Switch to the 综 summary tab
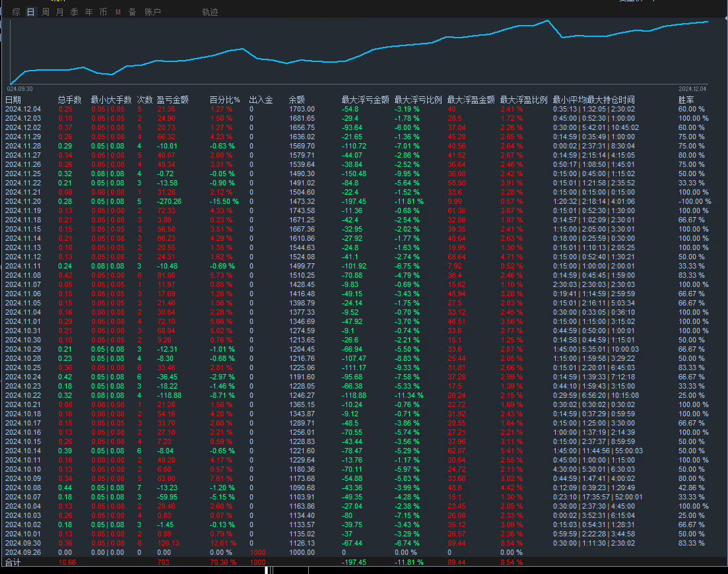This screenshot has height=574, width=728. coord(16,12)
